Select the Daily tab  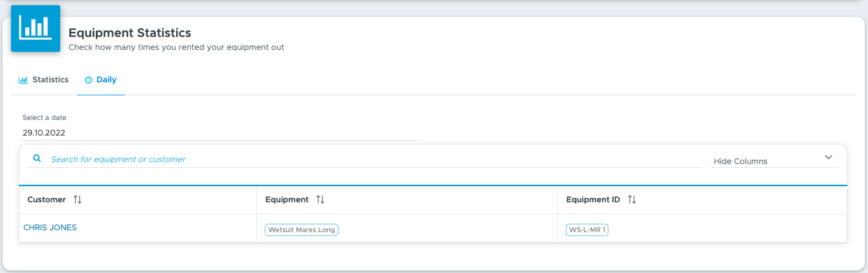point(101,80)
